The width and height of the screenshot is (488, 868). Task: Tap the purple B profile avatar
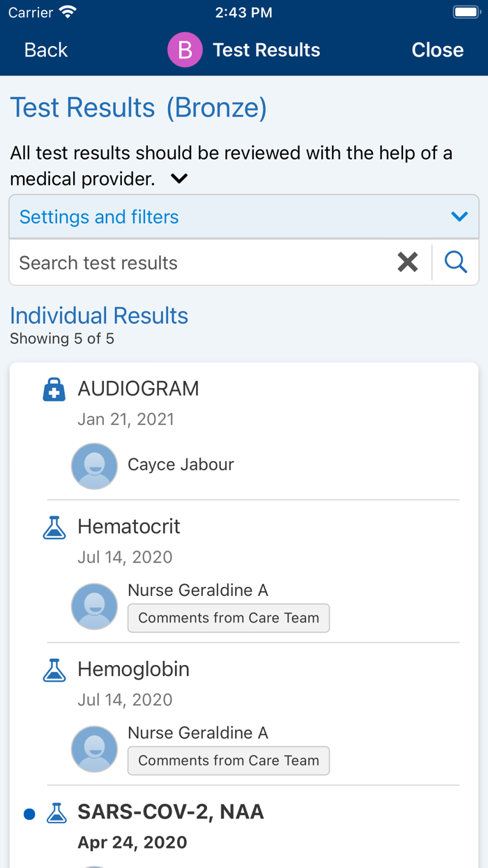click(185, 50)
